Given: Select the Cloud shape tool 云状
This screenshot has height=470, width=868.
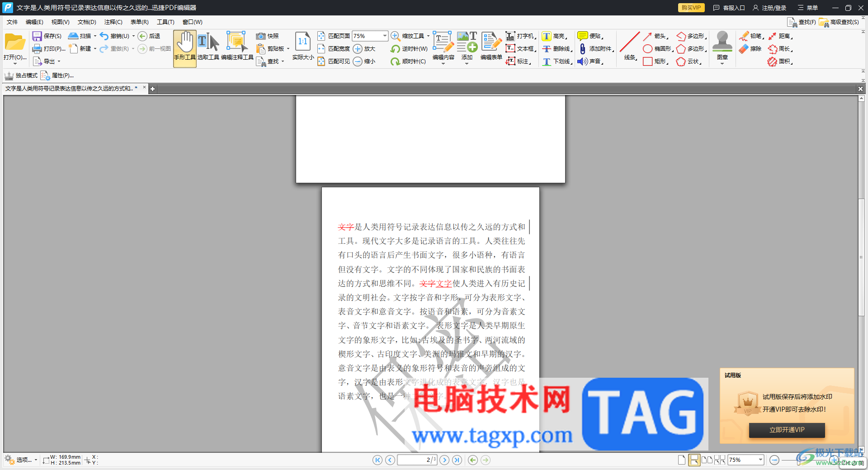Looking at the screenshot, I should [x=689, y=62].
